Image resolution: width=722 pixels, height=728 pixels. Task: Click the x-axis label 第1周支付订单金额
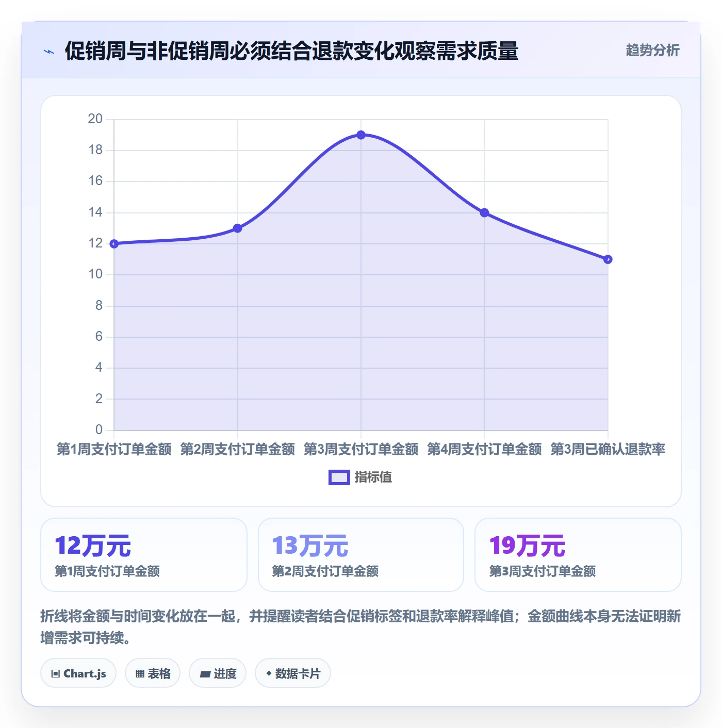(114, 450)
